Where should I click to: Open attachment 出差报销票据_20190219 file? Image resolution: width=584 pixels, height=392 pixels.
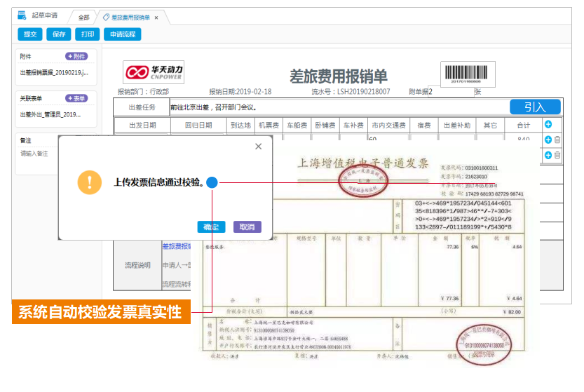[x=54, y=73]
